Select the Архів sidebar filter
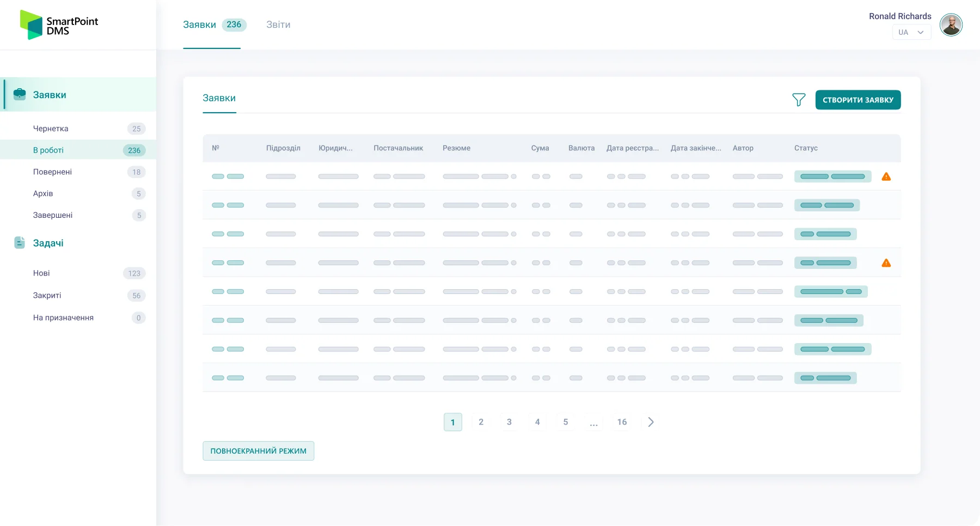This screenshot has width=980, height=526. pyautogui.click(x=42, y=193)
